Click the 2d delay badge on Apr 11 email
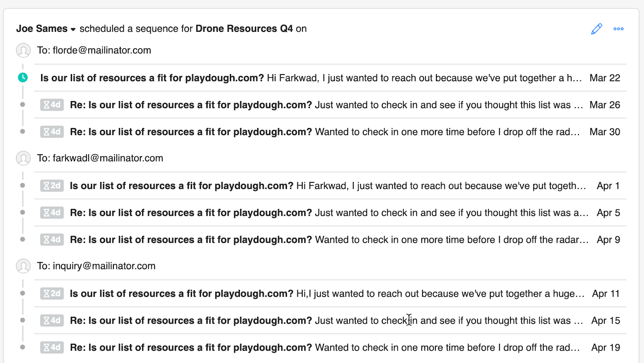 click(x=52, y=294)
